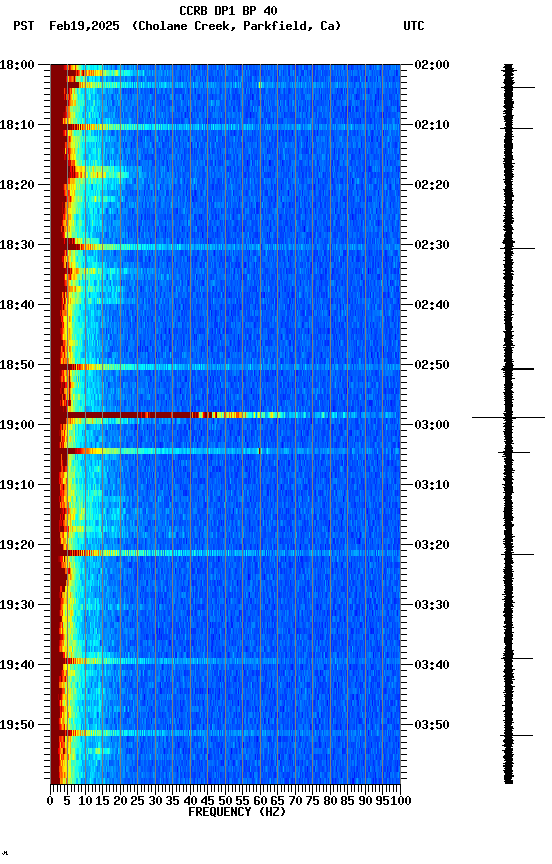Select the PST timezone label
The width and height of the screenshot is (552, 864).
pyautogui.click(x=24, y=26)
